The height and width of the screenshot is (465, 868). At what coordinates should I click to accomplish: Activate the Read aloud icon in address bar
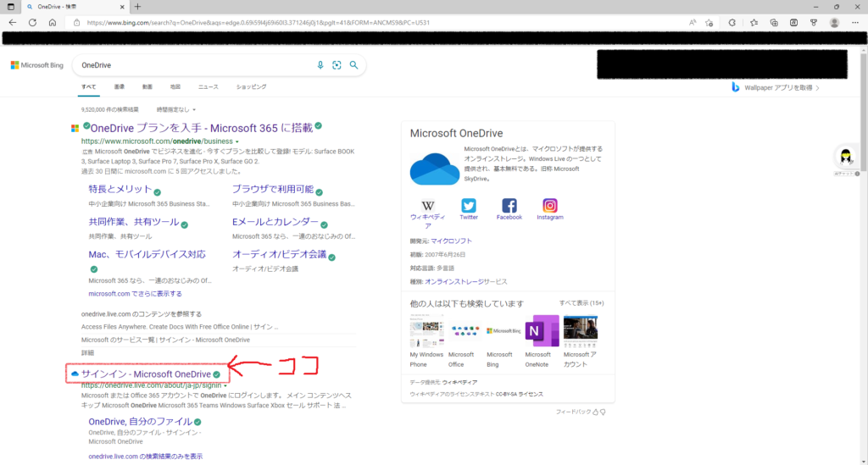[693, 23]
